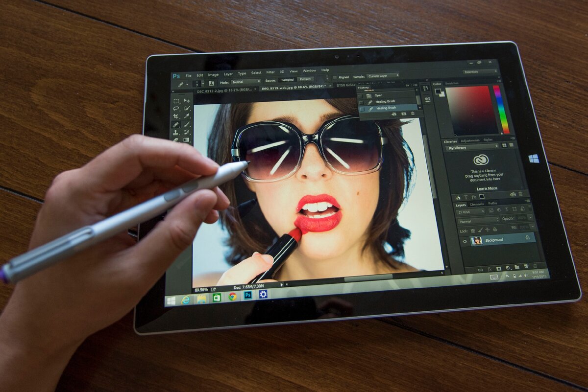The width and height of the screenshot is (588, 392).
Task: Open layer blend mode dropdown Normal
Action: tap(478, 221)
